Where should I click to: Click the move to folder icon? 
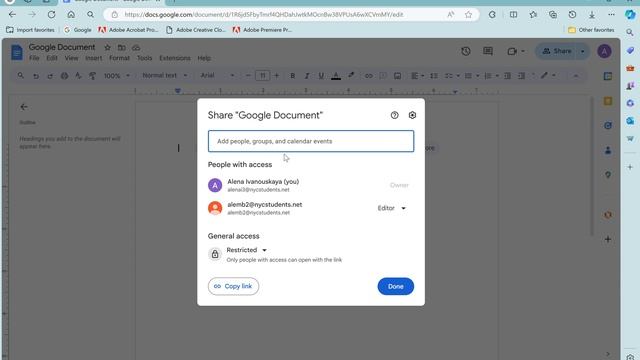[122, 47]
